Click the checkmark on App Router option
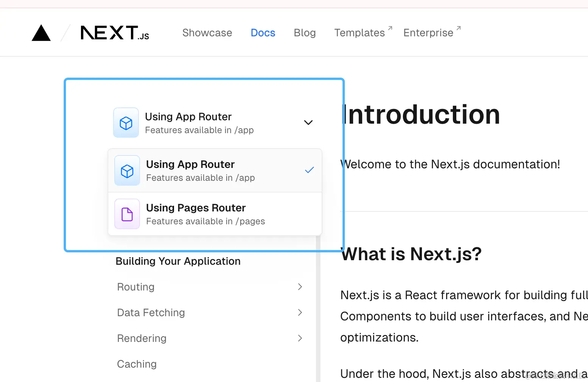 pos(310,170)
